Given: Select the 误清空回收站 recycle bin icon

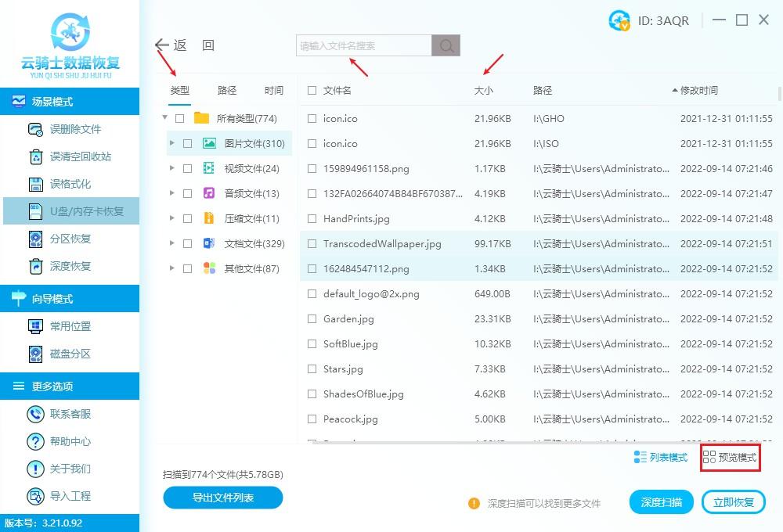Looking at the screenshot, I should tap(35, 156).
